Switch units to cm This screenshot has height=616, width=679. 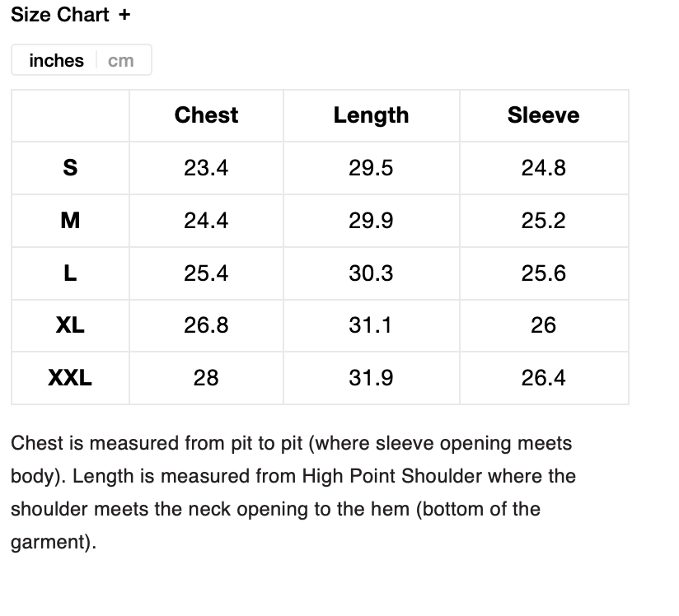(x=120, y=61)
